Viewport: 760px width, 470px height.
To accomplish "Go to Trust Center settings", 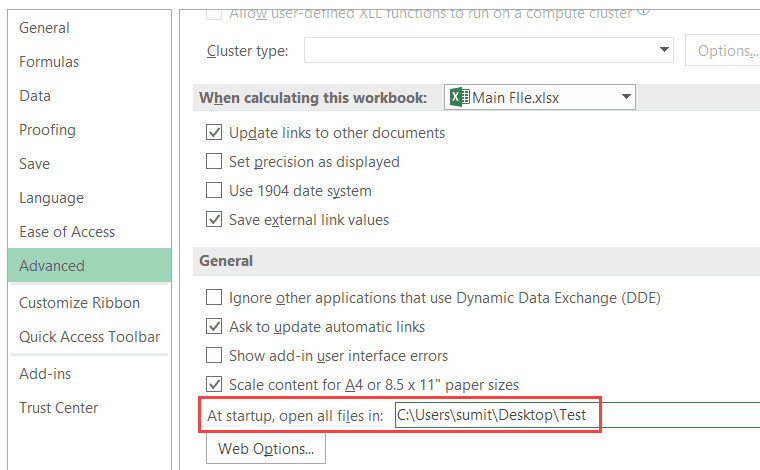I will coord(58,408).
